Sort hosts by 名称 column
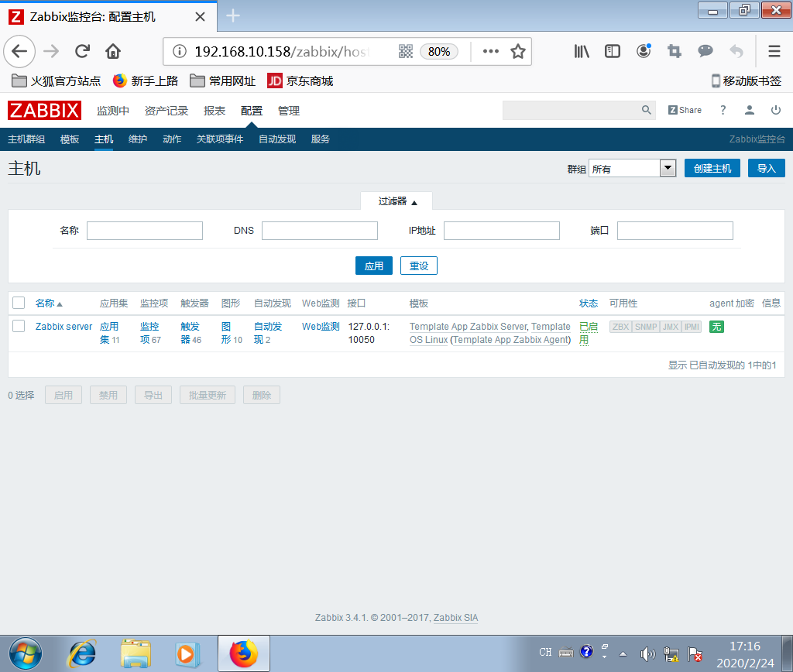Screen dimensions: 793x672 click(x=49, y=303)
